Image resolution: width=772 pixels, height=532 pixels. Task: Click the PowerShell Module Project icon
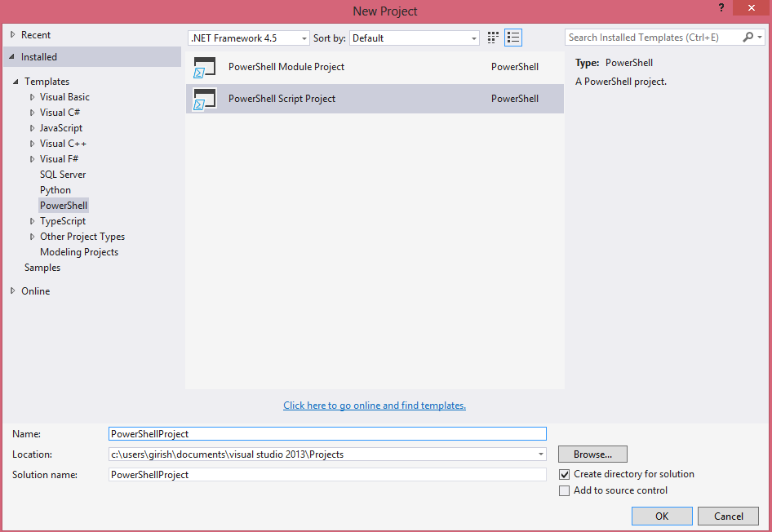[x=205, y=68]
